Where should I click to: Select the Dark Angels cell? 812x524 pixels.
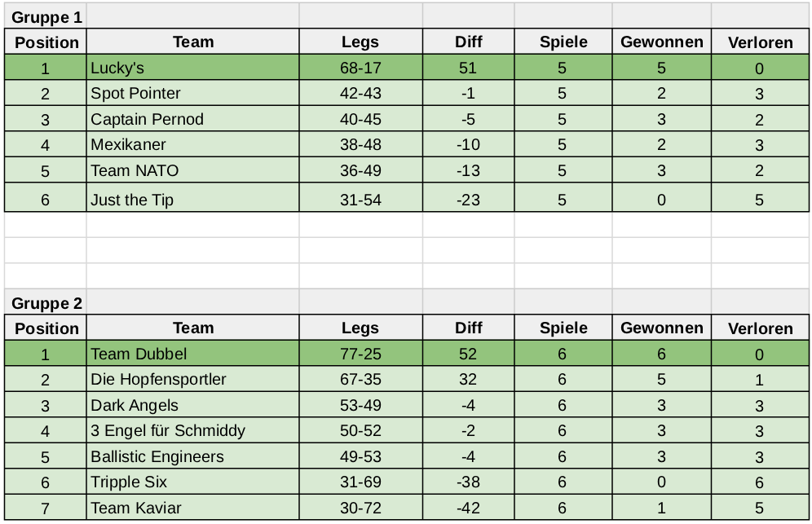pyautogui.click(x=192, y=405)
